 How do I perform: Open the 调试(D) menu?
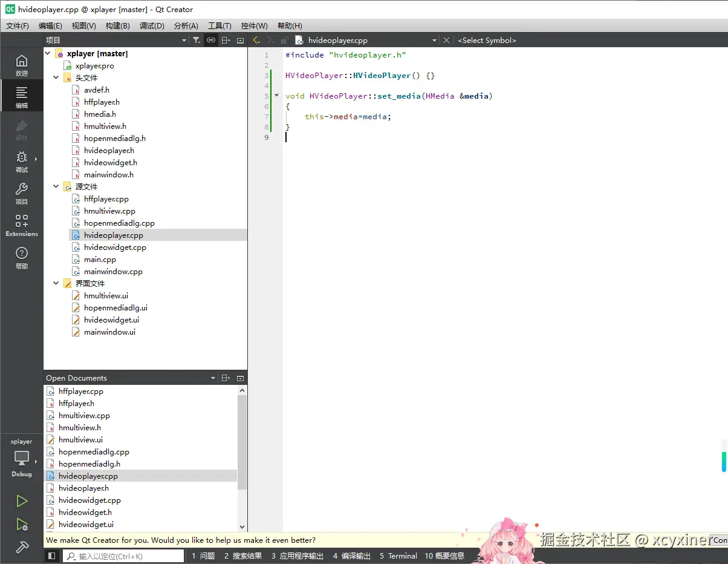pos(152,25)
